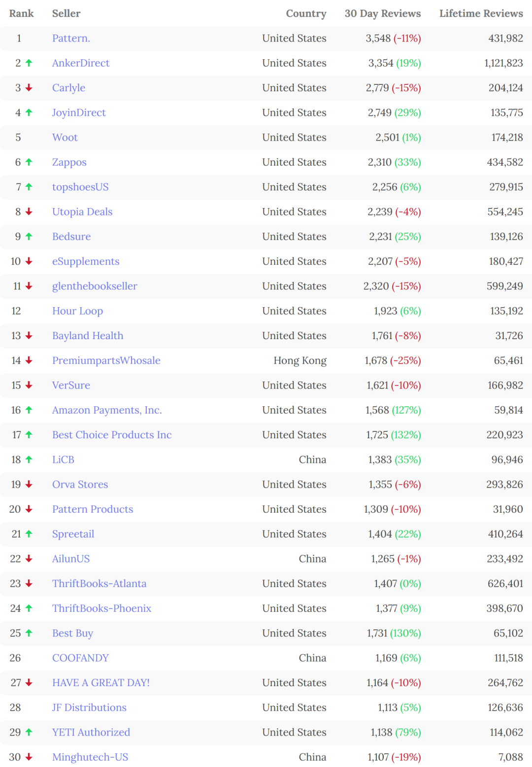Select the Hong Kong country cell
Viewport: 532px width, 767px height.
click(300, 361)
